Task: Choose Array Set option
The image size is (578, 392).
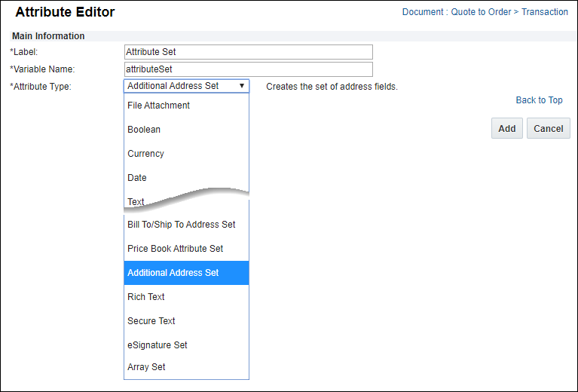Action: click(x=187, y=367)
